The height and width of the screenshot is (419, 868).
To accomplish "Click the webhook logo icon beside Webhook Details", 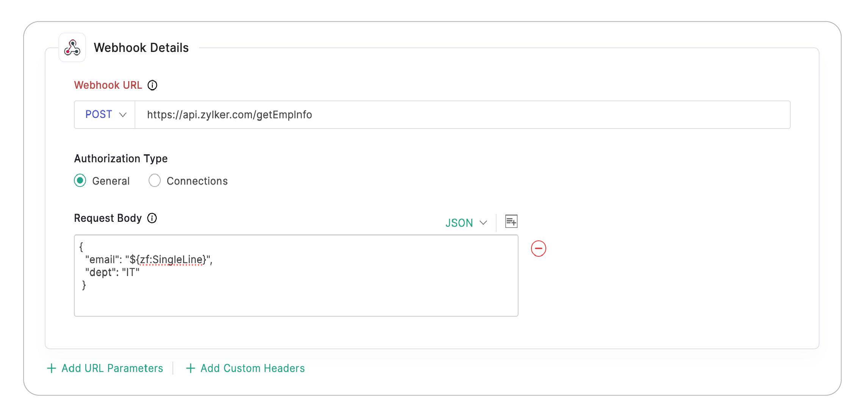I will (x=72, y=48).
